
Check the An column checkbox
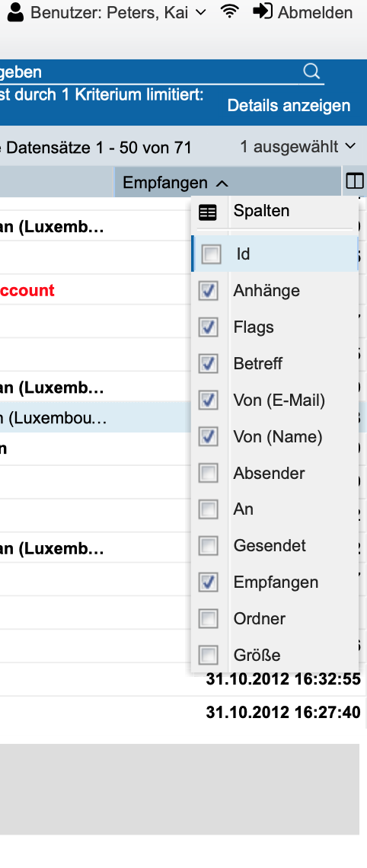pos(208,509)
